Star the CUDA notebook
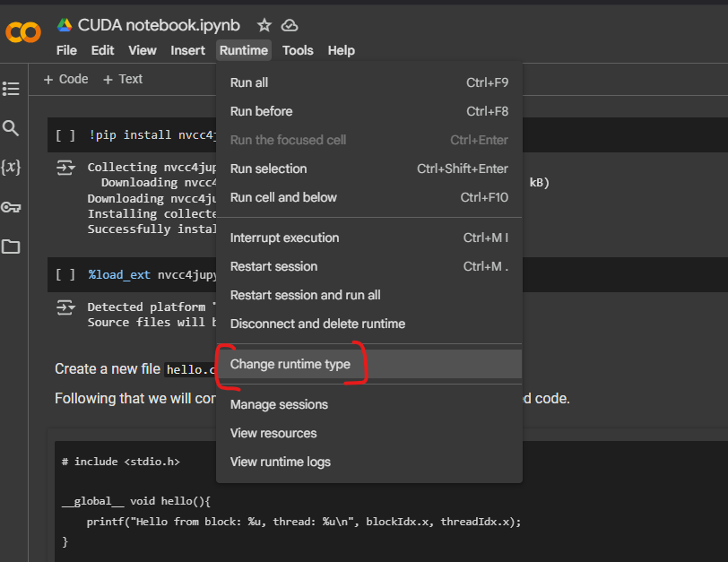The image size is (728, 562). coord(264,25)
